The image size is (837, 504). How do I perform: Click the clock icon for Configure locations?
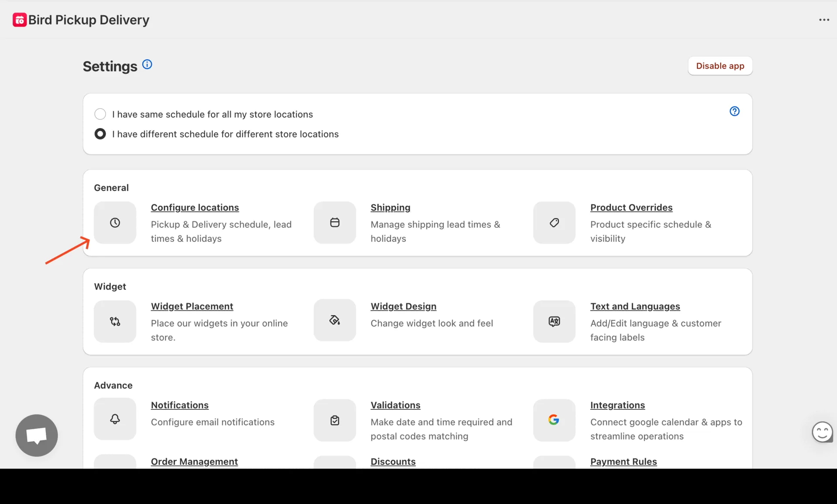coord(115,223)
